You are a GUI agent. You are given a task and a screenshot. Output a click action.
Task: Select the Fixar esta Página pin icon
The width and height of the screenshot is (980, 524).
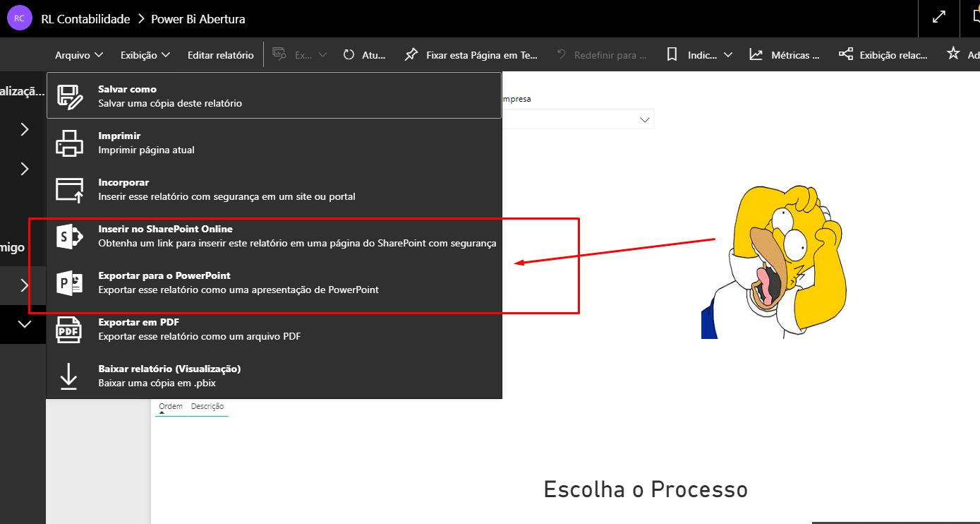pos(411,54)
